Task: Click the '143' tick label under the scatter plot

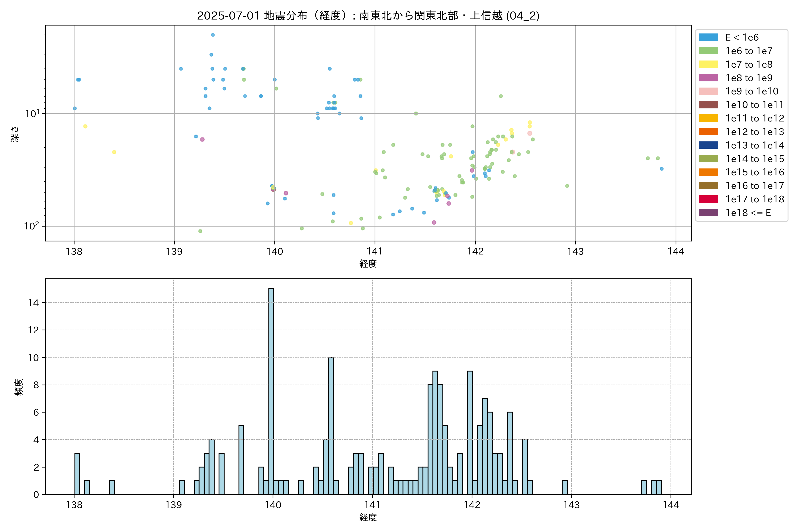Action: pos(575,251)
